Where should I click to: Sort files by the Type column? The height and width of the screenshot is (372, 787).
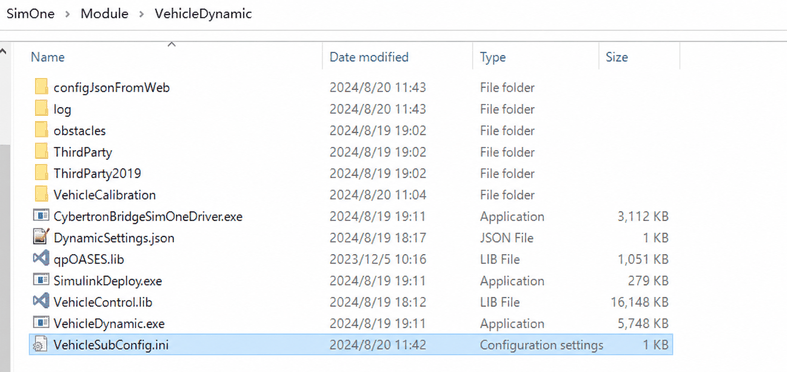tap(492, 57)
